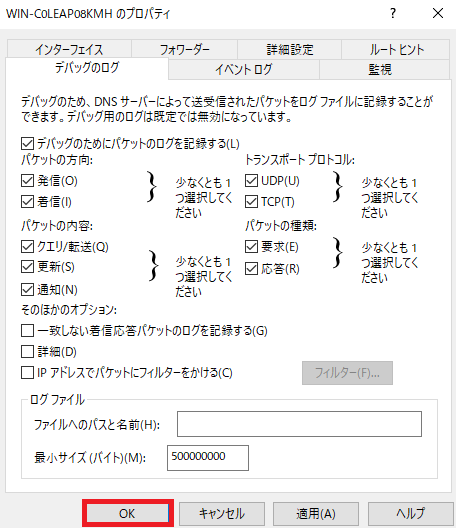Open the フォワーダー tab
This screenshot has width=456, height=528.
185,49
